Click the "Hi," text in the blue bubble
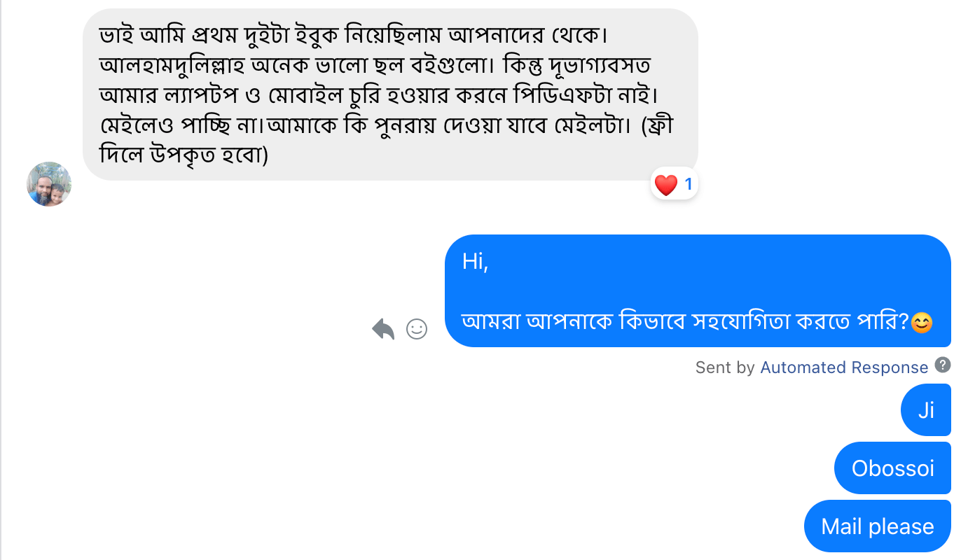Screen dimensions: 968x560 pos(475,262)
